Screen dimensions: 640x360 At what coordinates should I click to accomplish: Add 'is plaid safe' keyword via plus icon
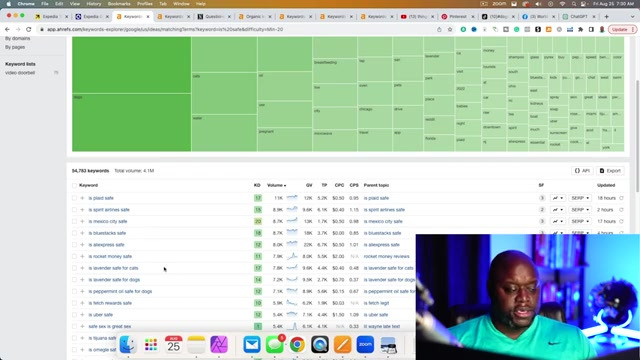coord(82,198)
